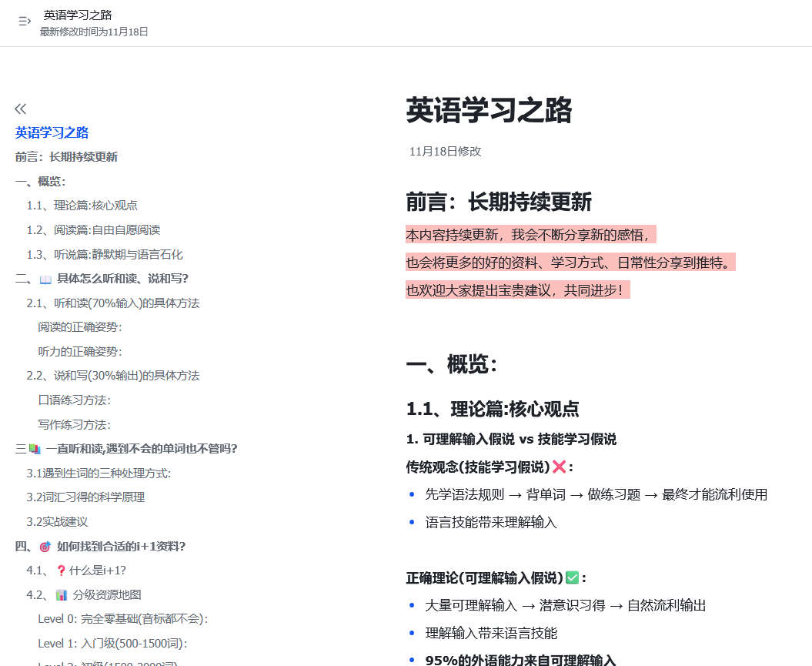
Task: Jump to outline item 前言：长期持续更新
Action: point(66,157)
